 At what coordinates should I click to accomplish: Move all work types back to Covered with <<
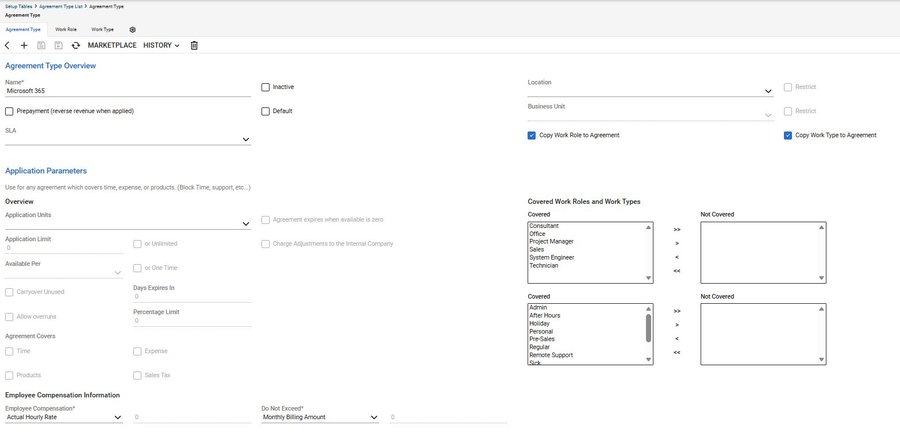pos(677,353)
